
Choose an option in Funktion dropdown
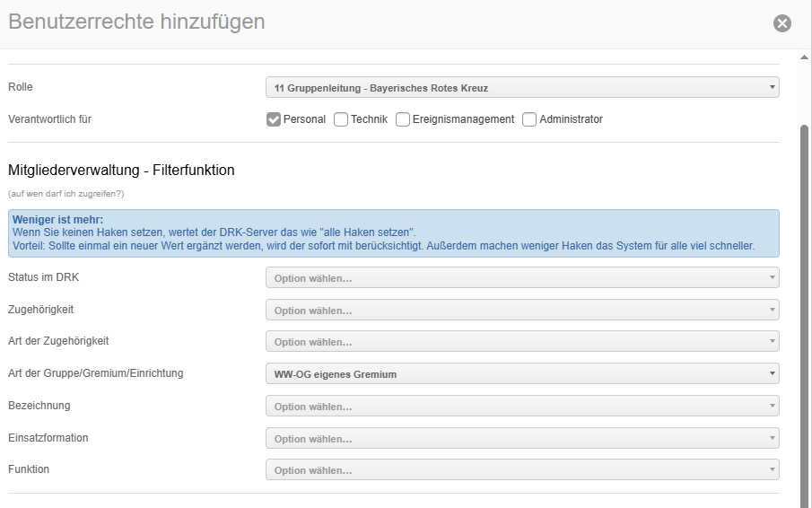tap(521, 470)
